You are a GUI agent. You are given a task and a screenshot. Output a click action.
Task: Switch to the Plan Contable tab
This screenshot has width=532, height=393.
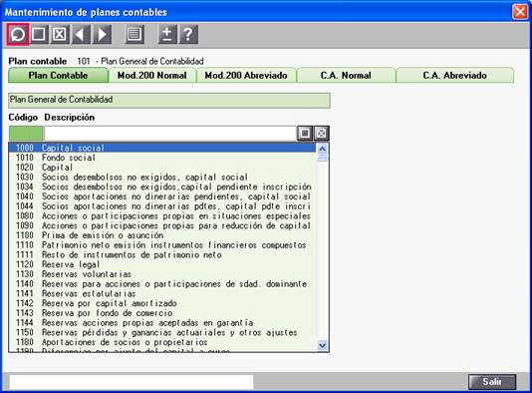58,76
